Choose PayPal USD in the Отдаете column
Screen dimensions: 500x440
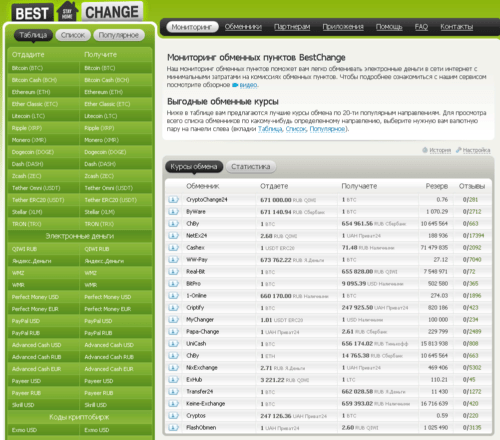point(26,321)
